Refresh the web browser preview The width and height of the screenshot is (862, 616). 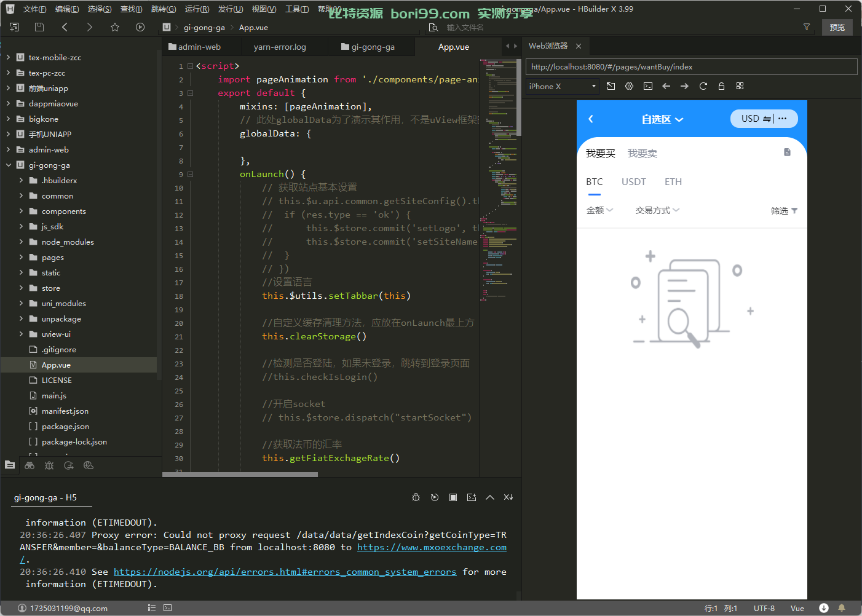(x=703, y=86)
